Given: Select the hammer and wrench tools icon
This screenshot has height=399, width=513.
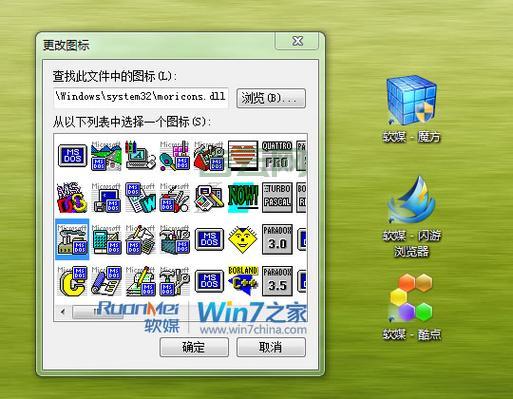Looking at the screenshot, I should click(x=174, y=281).
